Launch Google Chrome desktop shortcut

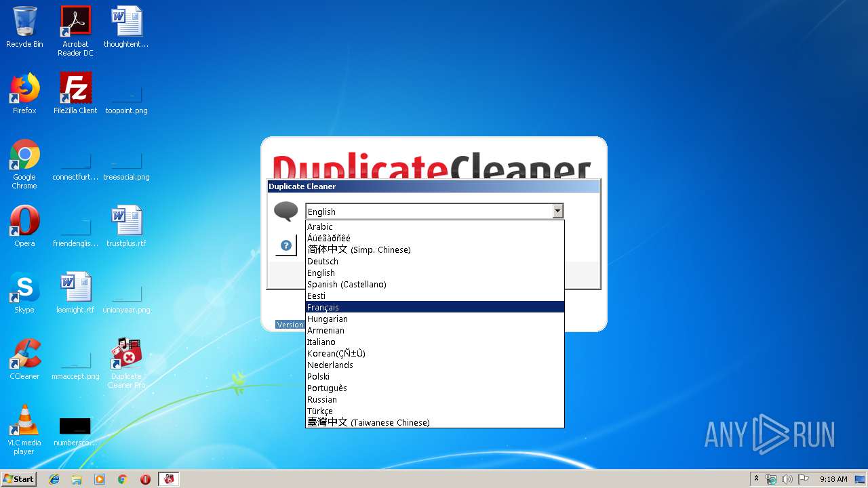(24, 164)
